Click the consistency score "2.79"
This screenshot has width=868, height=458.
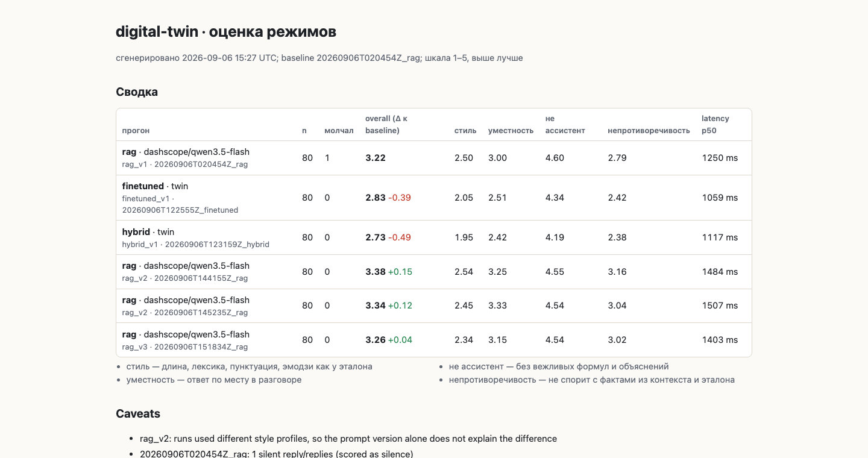(617, 158)
